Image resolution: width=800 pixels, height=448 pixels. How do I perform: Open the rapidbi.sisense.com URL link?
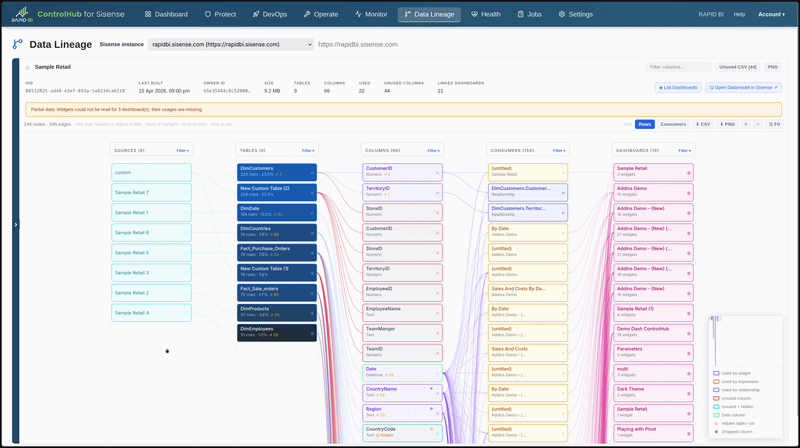point(358,44)
